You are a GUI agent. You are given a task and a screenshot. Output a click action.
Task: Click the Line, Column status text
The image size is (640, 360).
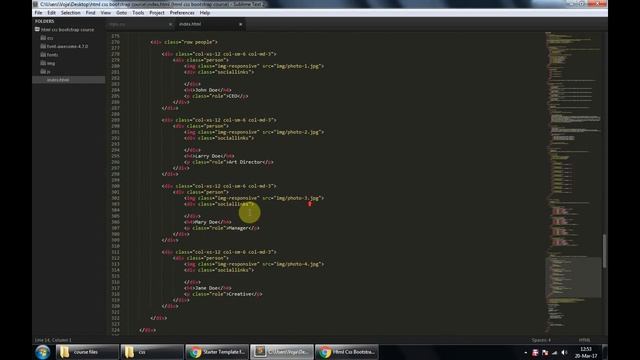click(53, 340)
